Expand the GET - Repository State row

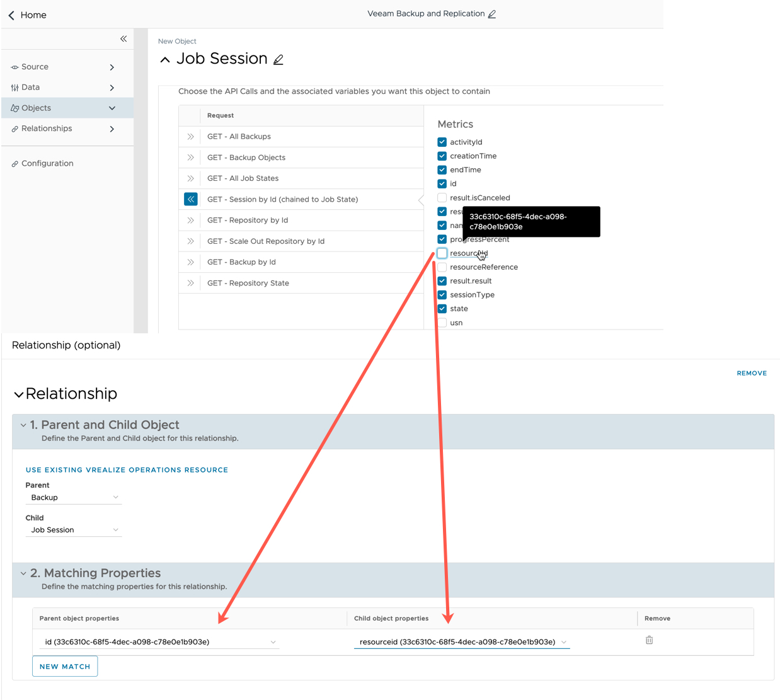point(190,283)
